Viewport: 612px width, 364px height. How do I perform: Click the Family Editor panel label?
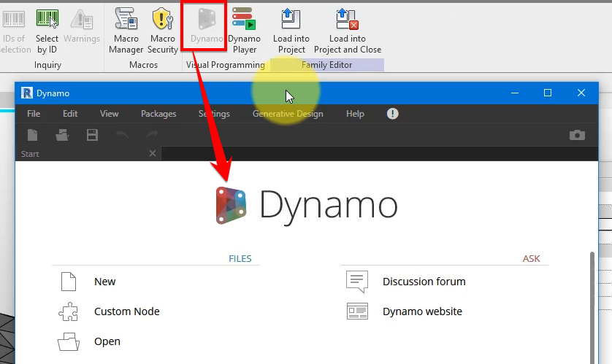pyautogui.click(x=327, y=65)
